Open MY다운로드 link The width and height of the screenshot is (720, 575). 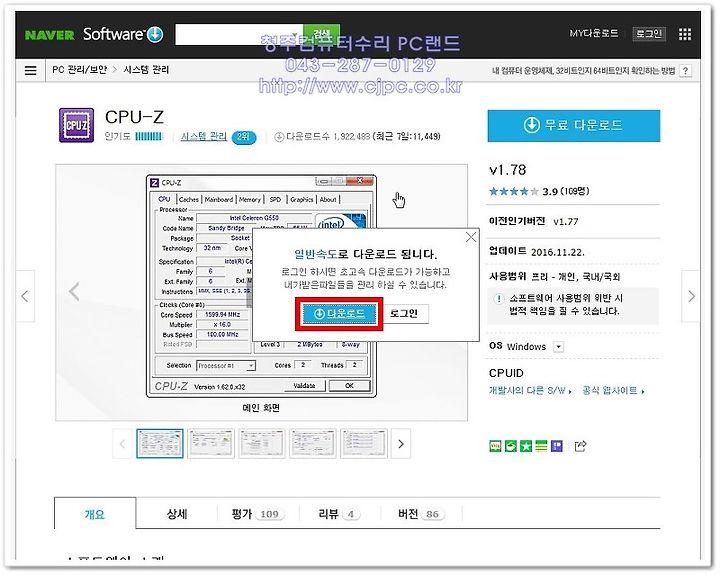tap(594, 34)
